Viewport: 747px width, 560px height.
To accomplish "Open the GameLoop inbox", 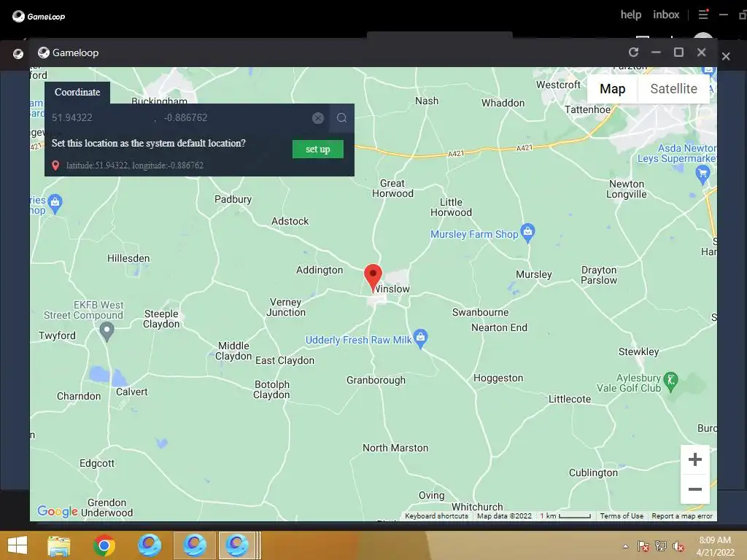I will pyautogui.click(x=666, y=15).
